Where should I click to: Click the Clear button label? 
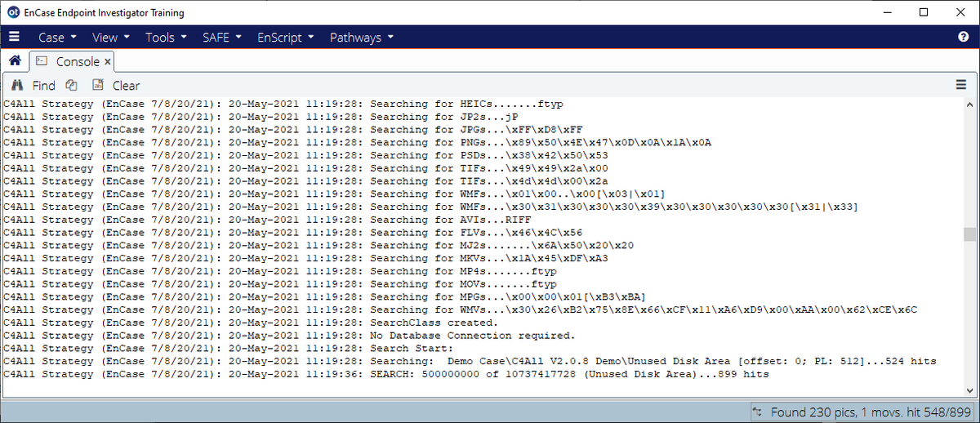tap(126, 85)
